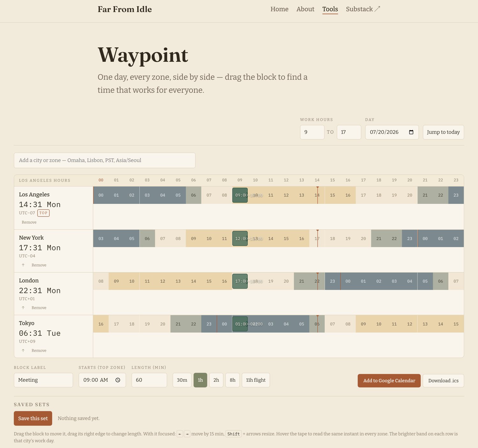Screen dimensions: 478x448
Task: Click the Los Angeles clock 14:31 Mon
Action: point(40,204)
